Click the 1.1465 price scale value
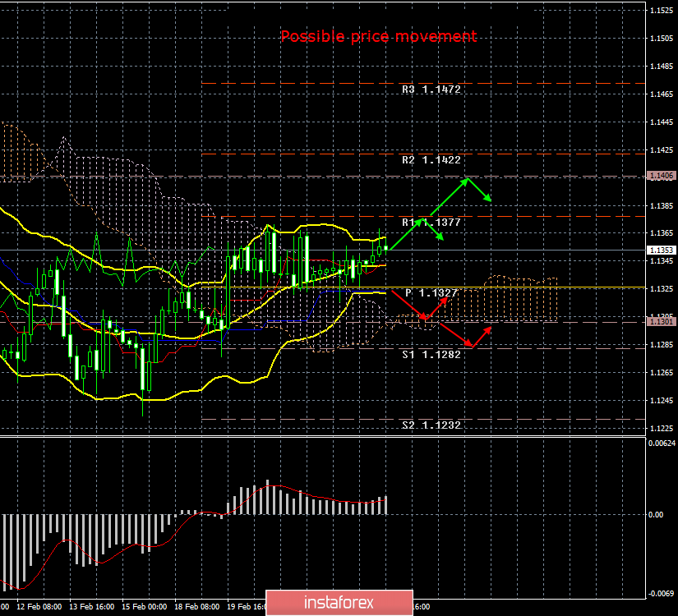This screenshot has width=678, height=616. click(x=662, y=94)
